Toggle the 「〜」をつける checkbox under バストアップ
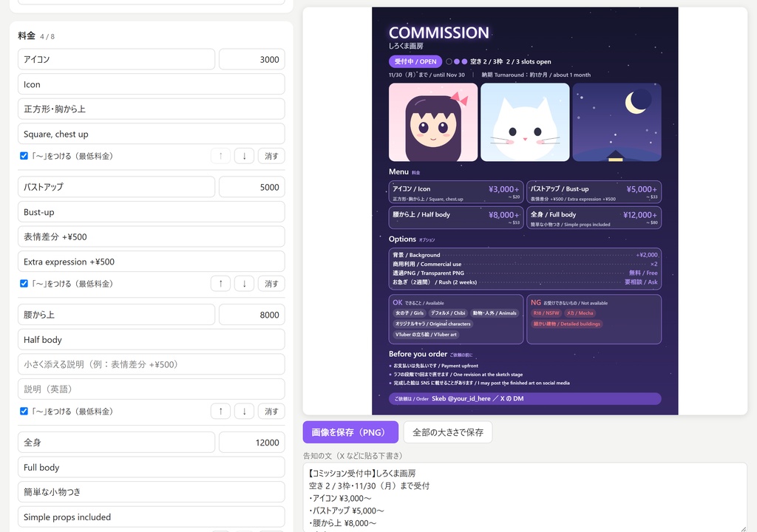 [x=24, y=284]
